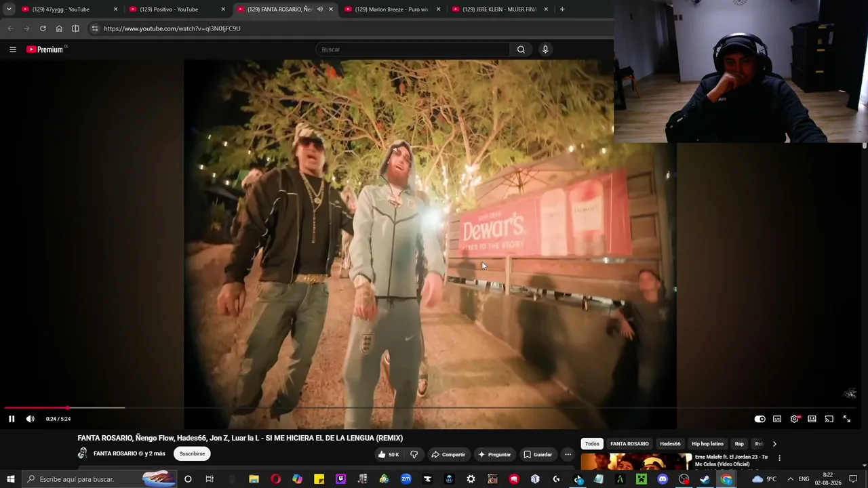Mute the video player volume
Screen dimensions: 868x488
pos(30,419)
